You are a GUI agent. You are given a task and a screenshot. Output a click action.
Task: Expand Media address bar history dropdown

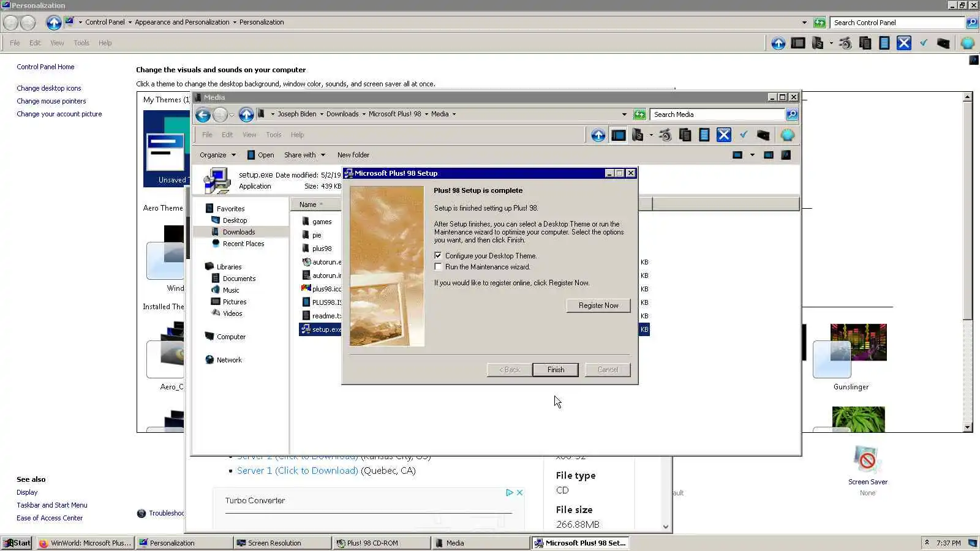coord(624,114)
